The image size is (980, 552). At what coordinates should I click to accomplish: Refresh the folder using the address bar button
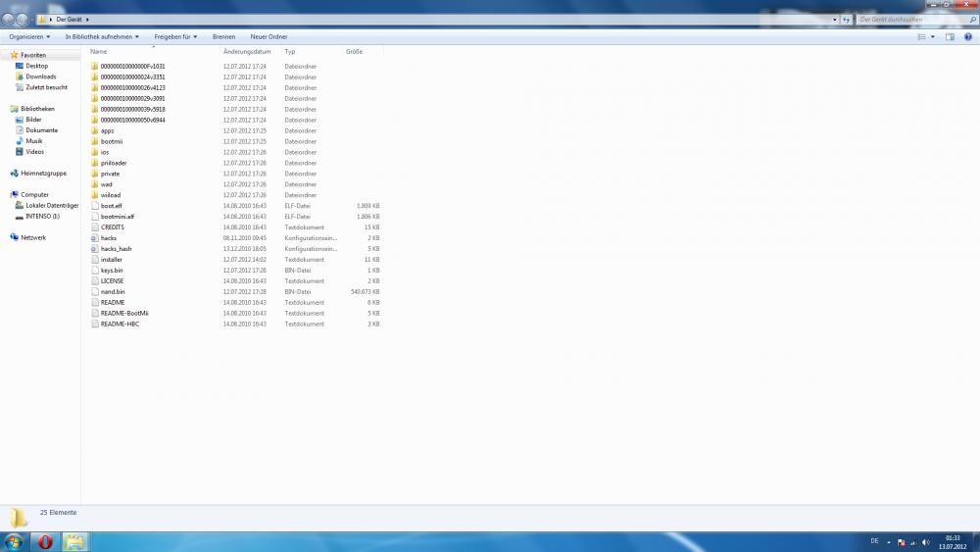tap(846, 19)
